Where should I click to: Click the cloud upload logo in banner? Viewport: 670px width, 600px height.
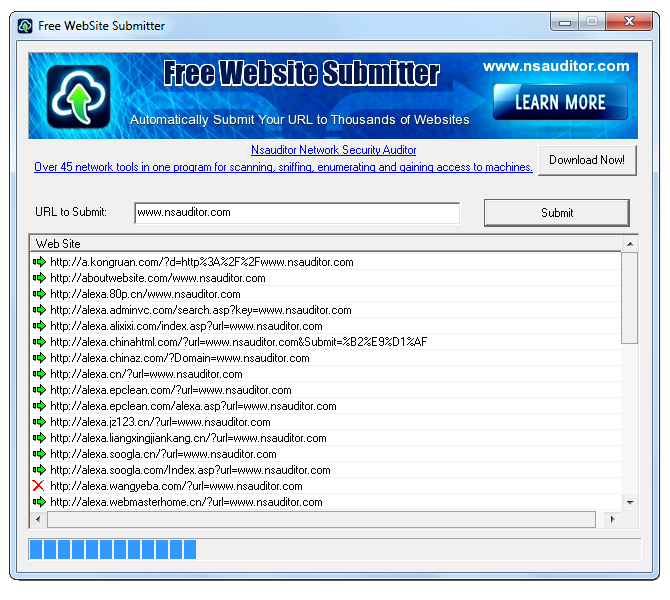[x=78, y=97]
